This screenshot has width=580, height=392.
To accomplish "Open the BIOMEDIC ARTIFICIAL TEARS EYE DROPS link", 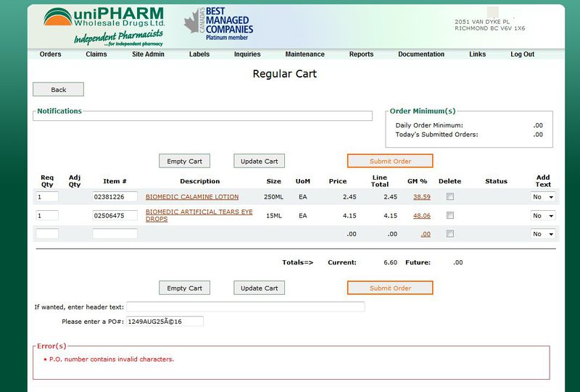I will [199, 215].
